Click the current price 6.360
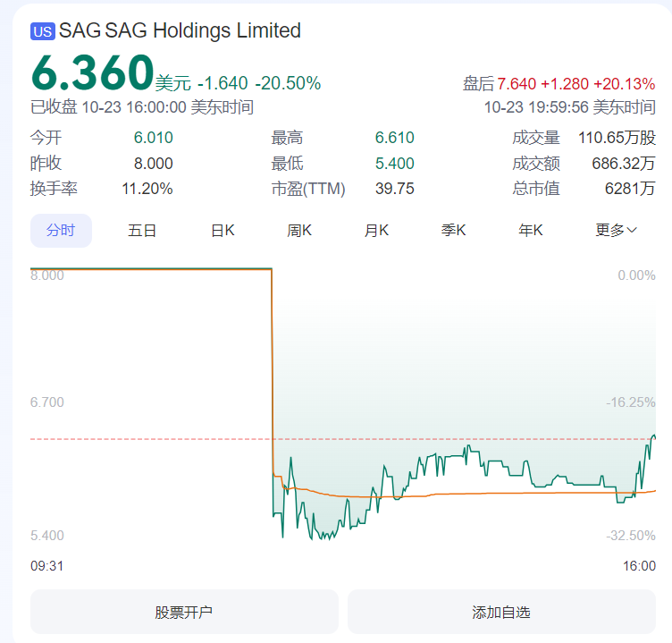This screenshot has height=643, width=672. tap(92, 73)
